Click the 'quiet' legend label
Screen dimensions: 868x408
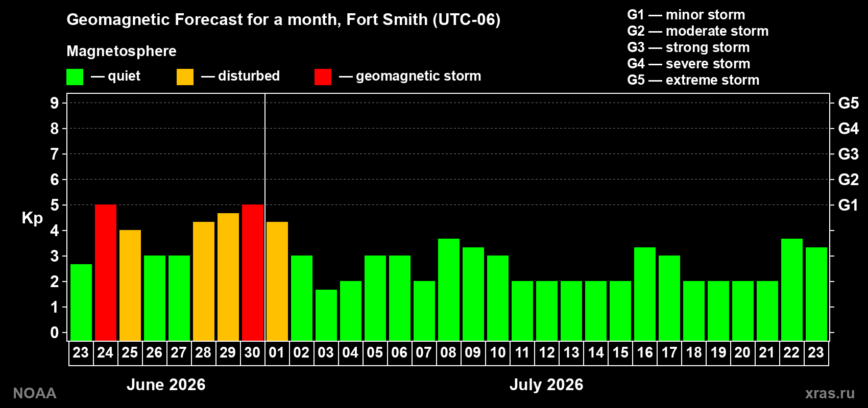pyautogui.click(x=124, y=76)
